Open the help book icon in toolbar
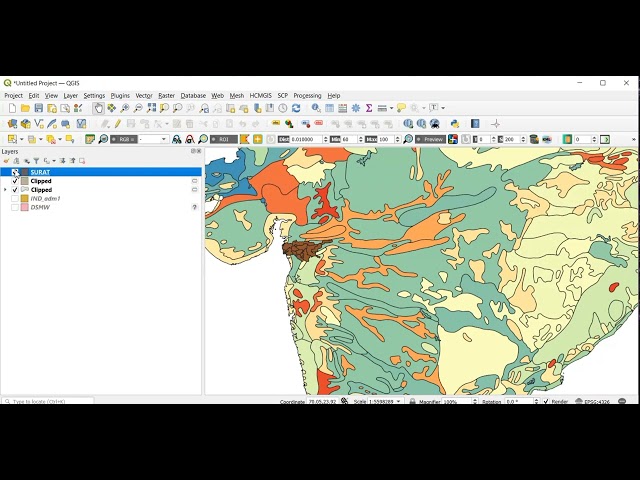 (x=475, y=124)
